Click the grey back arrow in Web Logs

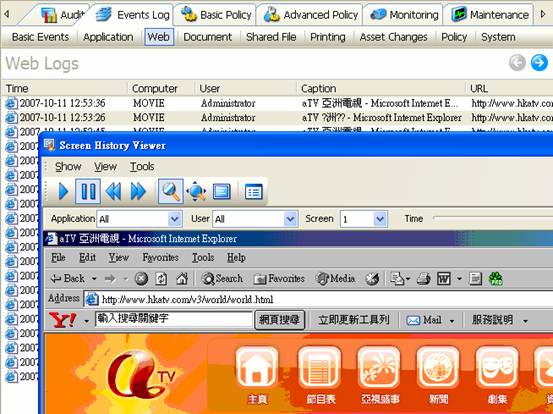517,63
